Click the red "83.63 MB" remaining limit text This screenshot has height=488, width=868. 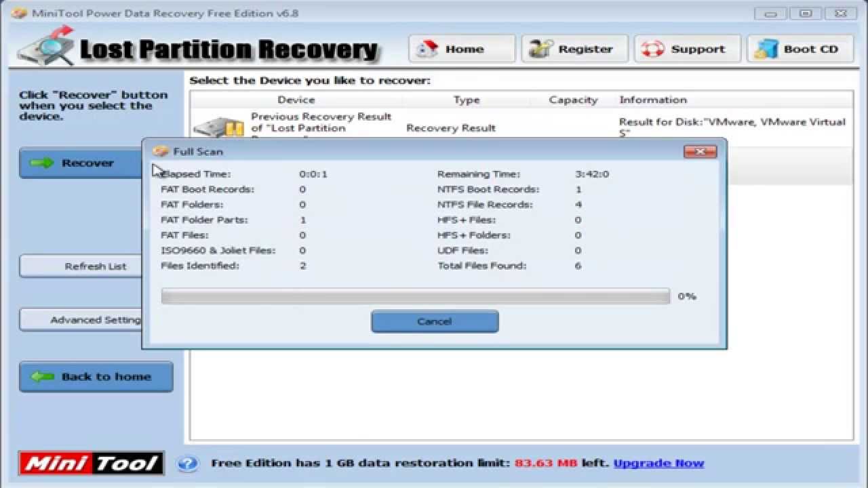point(547,464)
